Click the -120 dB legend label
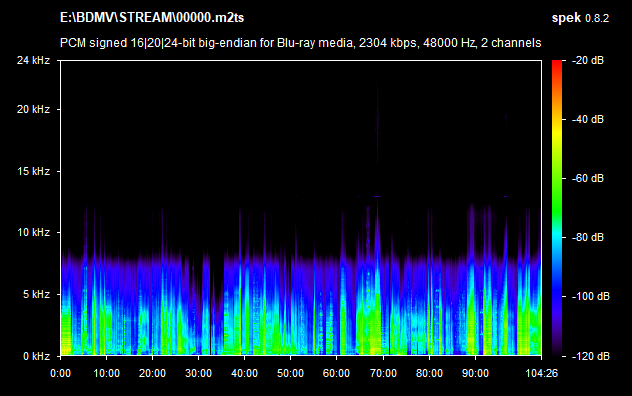This screenshot has width=632, height=396. [591, 356]
